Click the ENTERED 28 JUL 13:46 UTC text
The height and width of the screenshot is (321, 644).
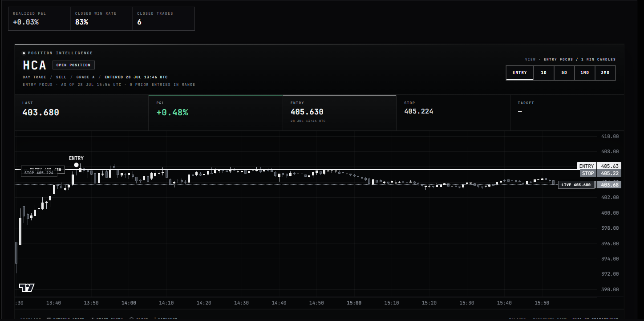136,77
